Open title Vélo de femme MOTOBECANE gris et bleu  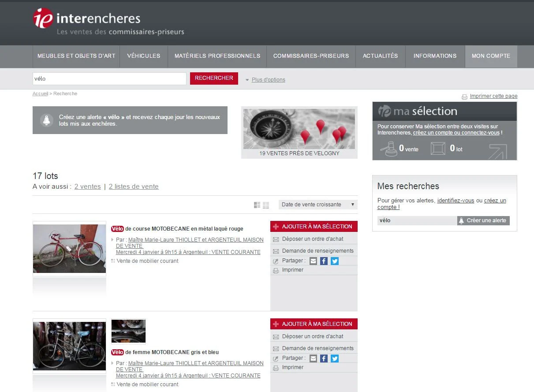(165, 352)
